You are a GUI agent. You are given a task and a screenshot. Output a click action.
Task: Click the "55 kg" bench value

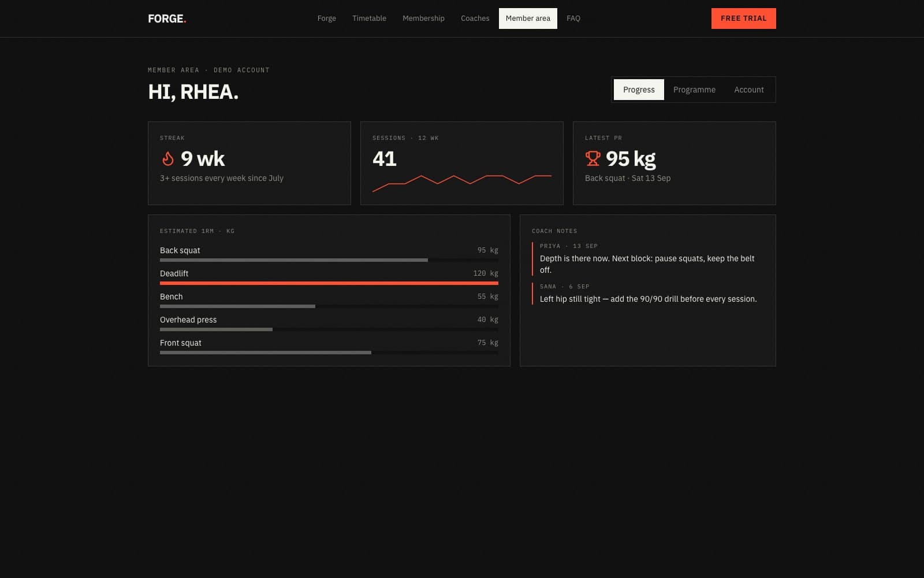(488, 297)
